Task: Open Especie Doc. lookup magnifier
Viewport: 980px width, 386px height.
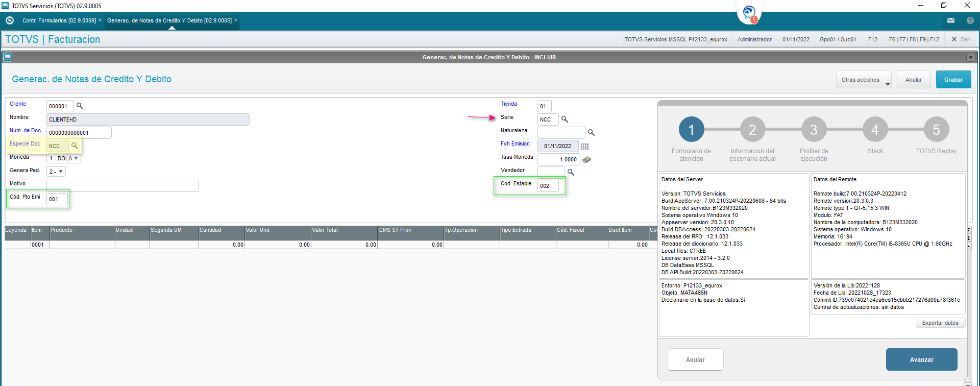Action: pyautogui.click(x=75, y=146)
